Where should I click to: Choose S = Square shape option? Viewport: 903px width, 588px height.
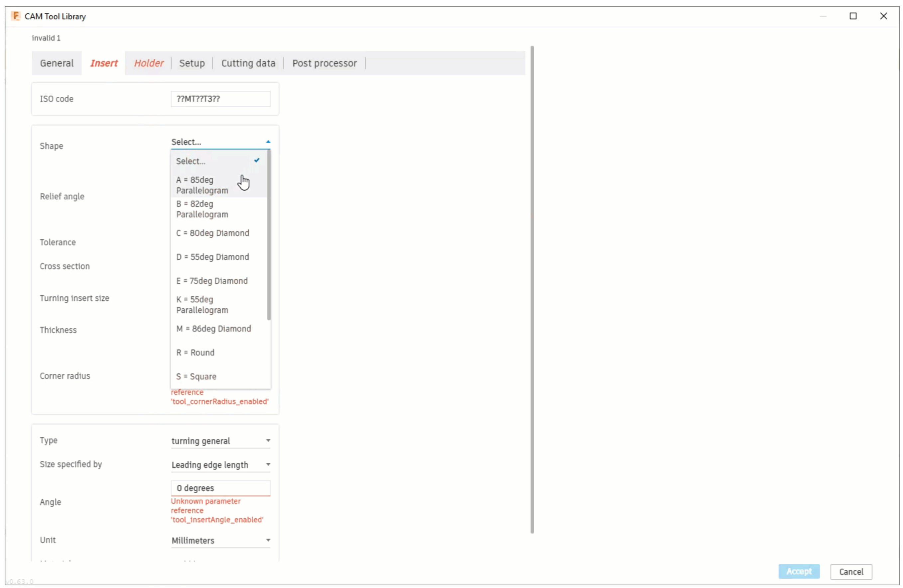pyautogui.click(x=196, y=376)
